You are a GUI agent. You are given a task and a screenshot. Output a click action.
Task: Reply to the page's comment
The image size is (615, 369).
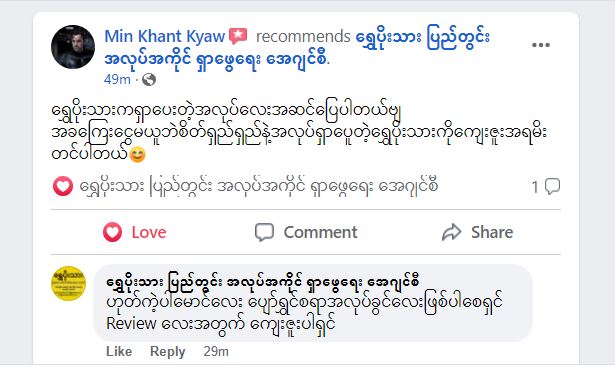(x=167, y=351)
